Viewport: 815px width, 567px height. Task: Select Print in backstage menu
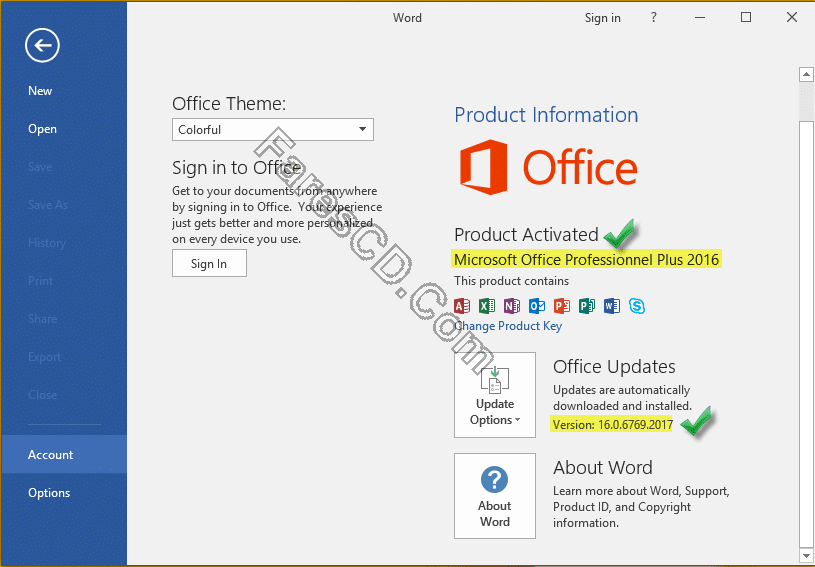coord(41,281)
